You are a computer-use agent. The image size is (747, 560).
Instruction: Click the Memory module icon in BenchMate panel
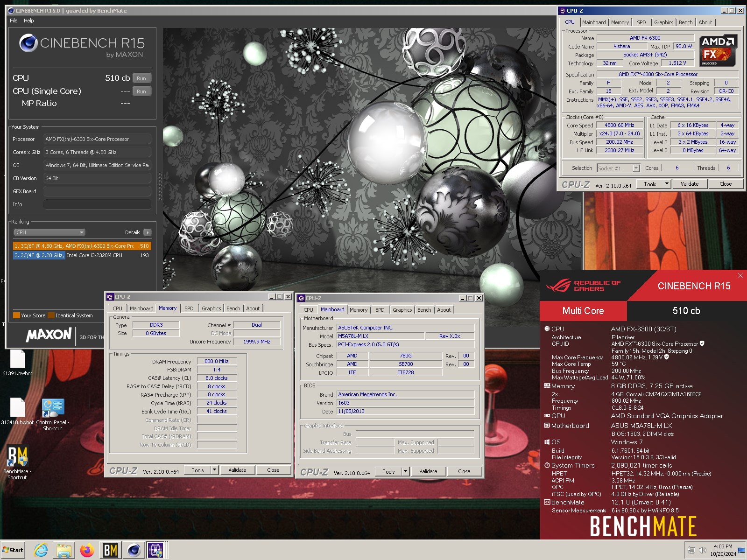[547, 386]
